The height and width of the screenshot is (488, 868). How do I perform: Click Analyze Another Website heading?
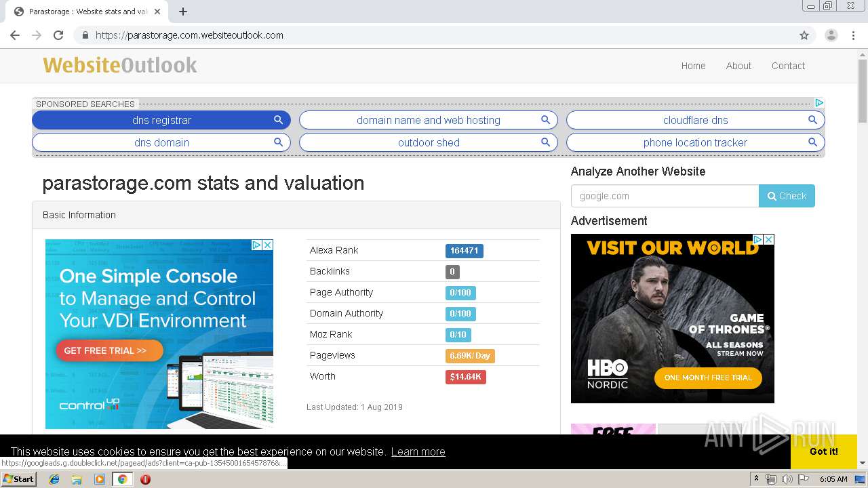click(x=638, y=171)
